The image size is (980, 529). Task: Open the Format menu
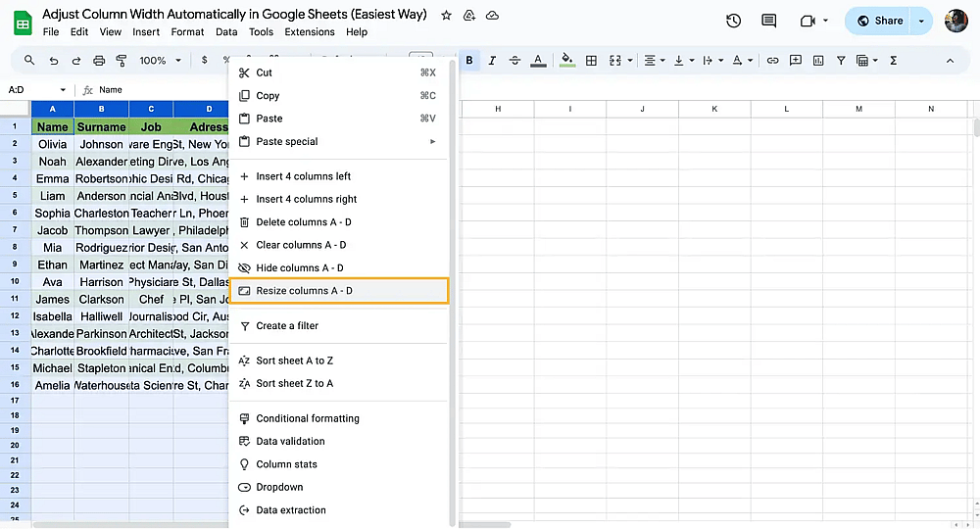pyautogui.click(x=187, y=32)
